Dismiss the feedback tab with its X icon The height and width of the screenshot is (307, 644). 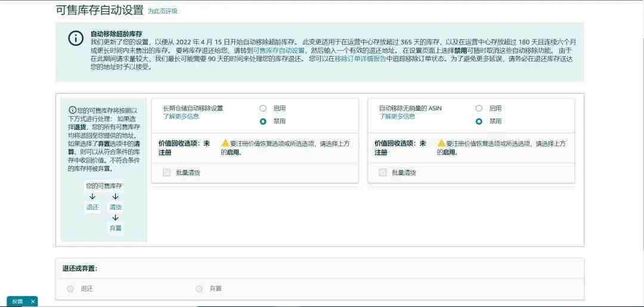point(33,302)
